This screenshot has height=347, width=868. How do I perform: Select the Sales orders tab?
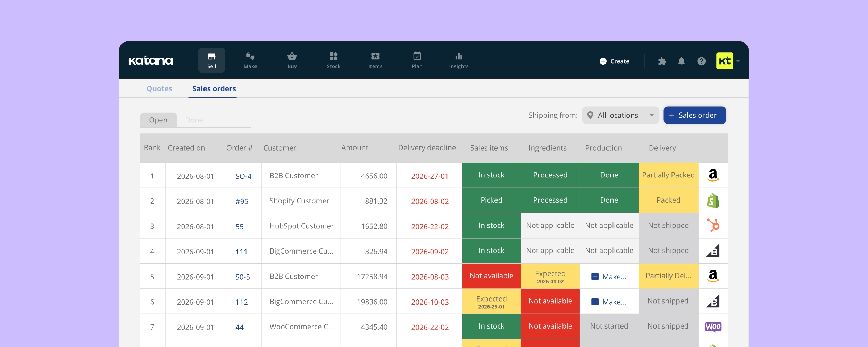(x=214, y=88)
